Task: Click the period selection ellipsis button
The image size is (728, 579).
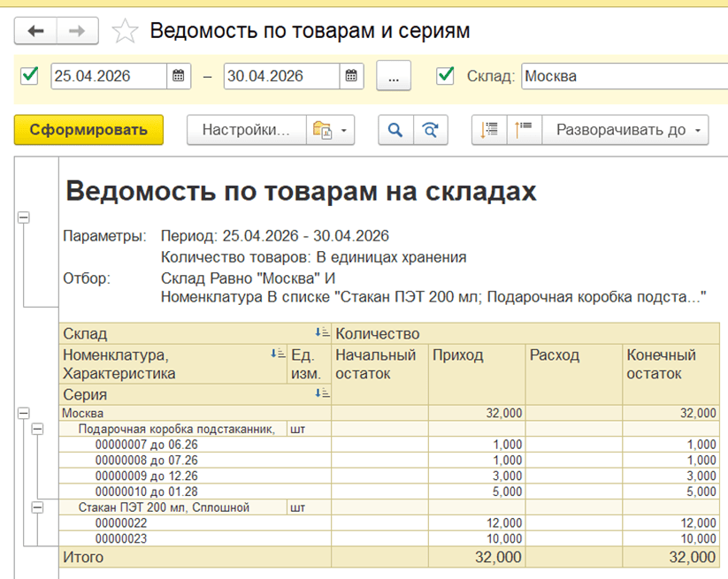Action: (394, 76)
